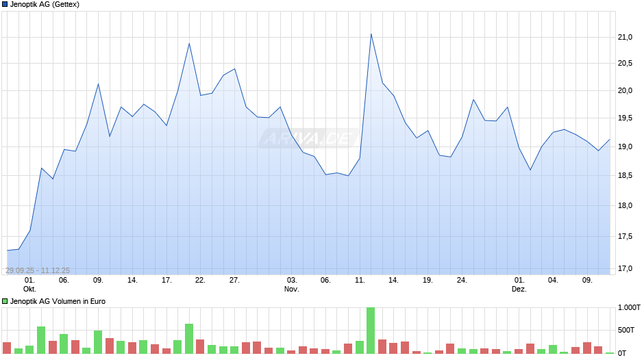Click the highest price peak above 21,0
Viewport: 644px width, 360px height.
pos(371,34)
